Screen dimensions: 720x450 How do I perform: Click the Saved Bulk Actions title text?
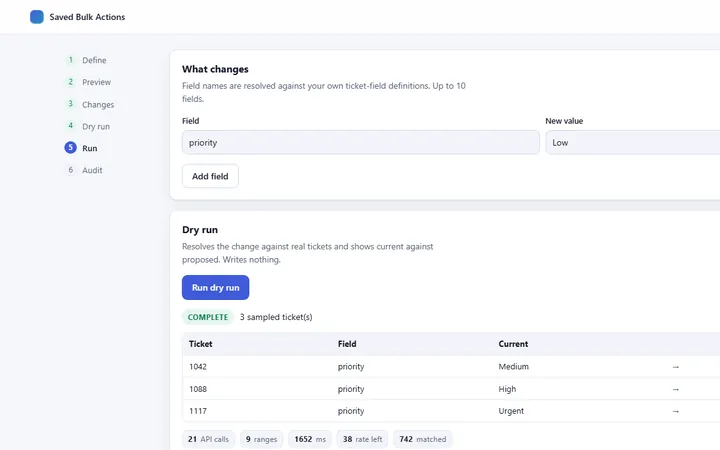click(x=87, y=17)
